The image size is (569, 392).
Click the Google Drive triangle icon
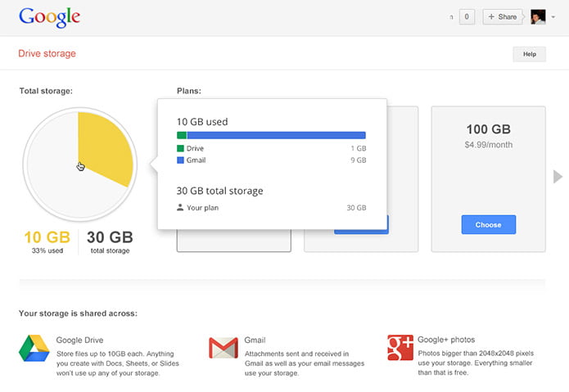tap(34, 349)
